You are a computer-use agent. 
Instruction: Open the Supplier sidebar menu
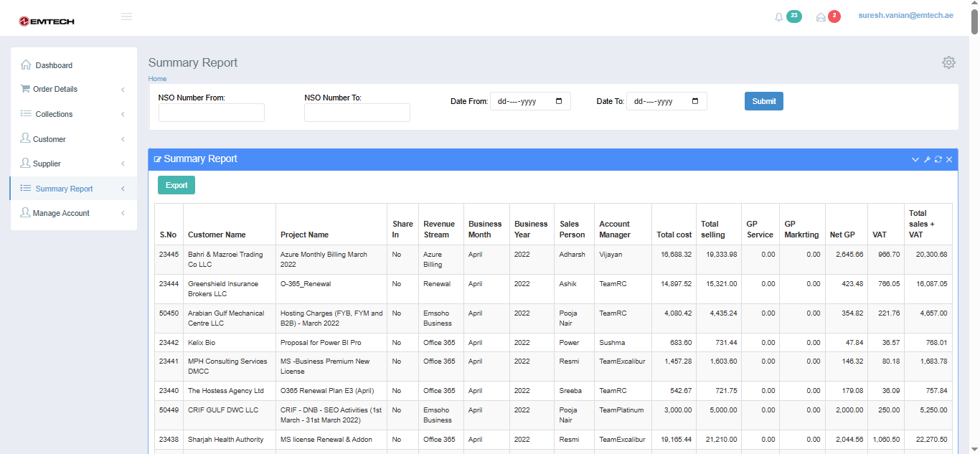47,164
